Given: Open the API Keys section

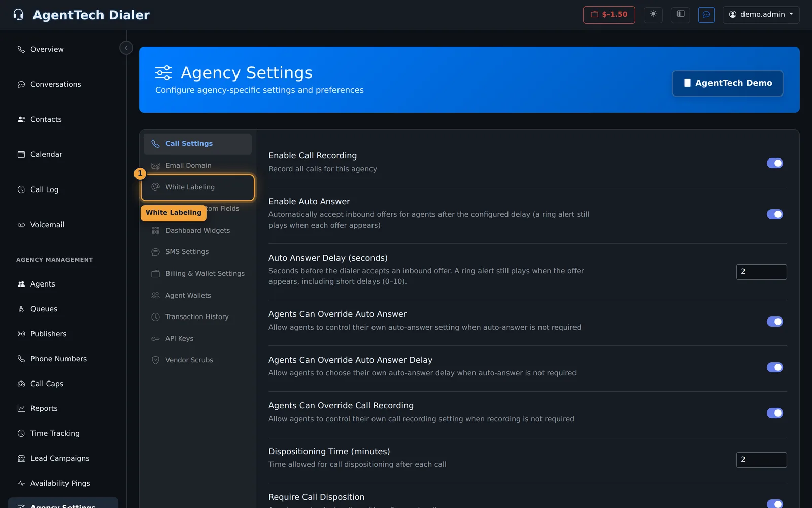Looking at the screenshot, I should point(197,339).
